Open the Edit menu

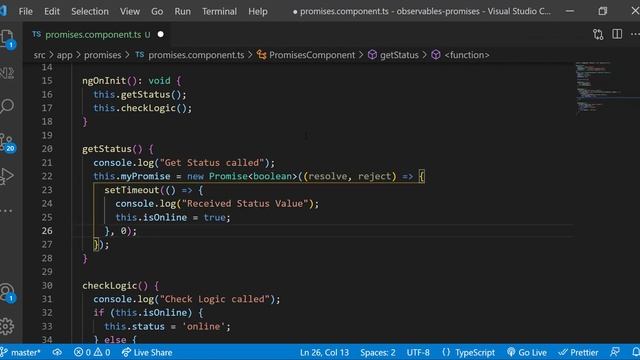(52, 11)
